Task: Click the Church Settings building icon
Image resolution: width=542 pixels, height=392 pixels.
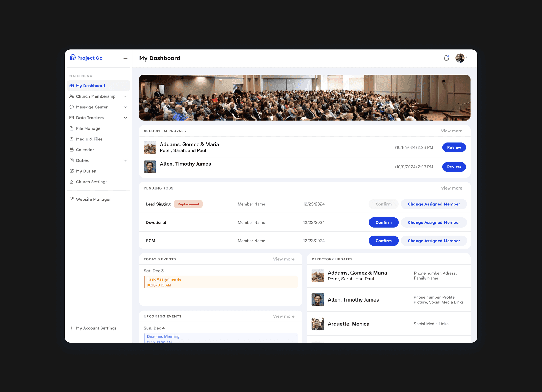Action: click(x=71, y=182)
